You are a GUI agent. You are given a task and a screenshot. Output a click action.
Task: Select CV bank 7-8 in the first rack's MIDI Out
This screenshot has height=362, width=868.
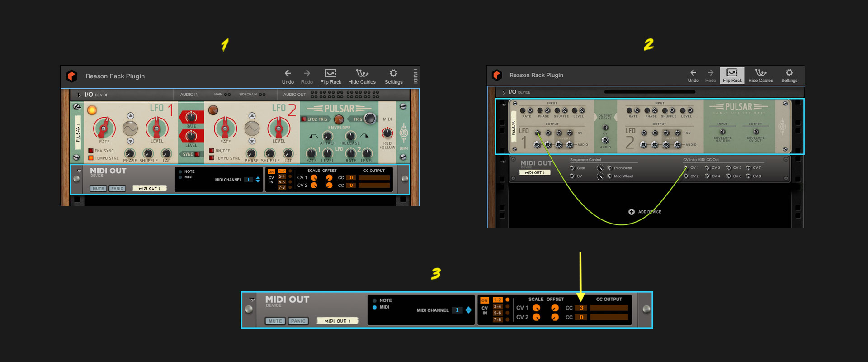[x=282, y=187]
